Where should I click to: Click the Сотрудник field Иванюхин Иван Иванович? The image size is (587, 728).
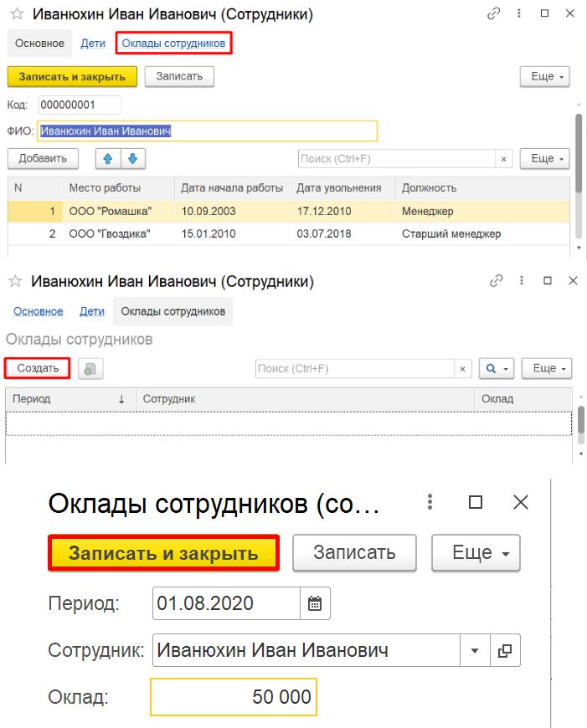(x=306, y=650)
